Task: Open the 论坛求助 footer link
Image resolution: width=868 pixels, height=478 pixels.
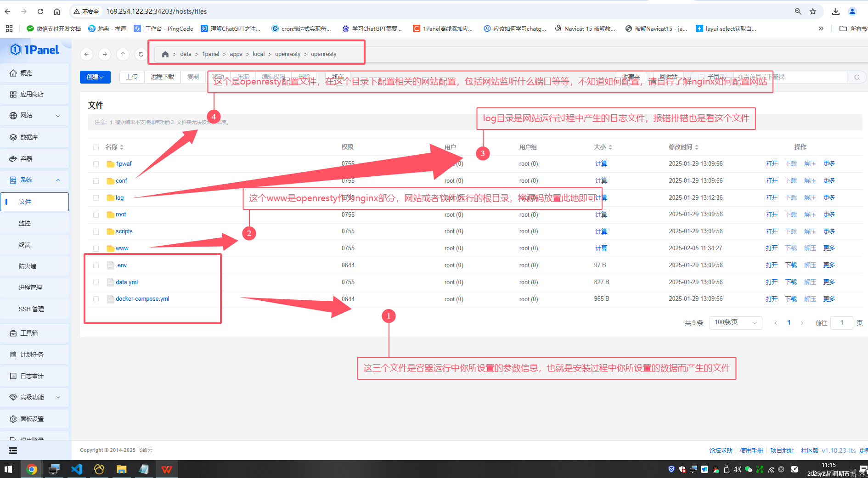Action: pos(721,450)
